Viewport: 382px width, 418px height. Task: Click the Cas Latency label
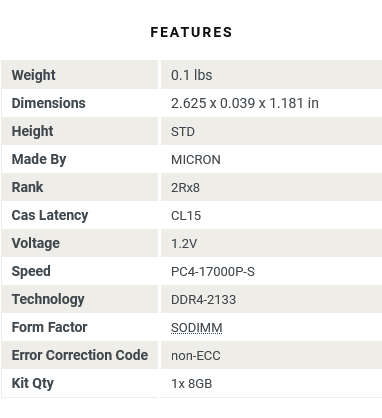(x=50, y=215)
